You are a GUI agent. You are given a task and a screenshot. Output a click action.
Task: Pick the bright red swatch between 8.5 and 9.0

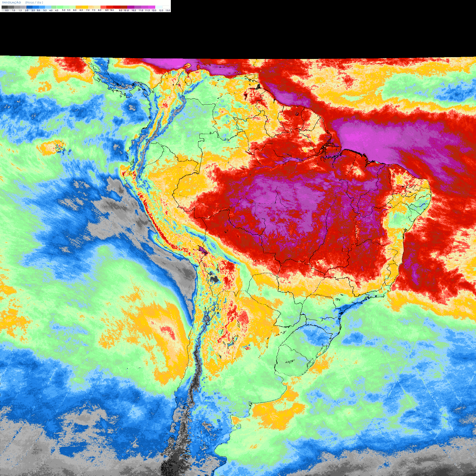(110, 7)
